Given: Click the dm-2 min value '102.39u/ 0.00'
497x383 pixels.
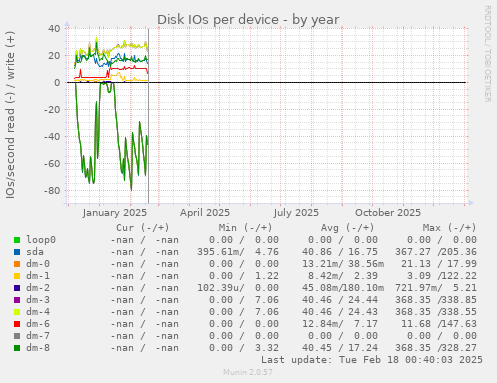Looking at the screenshot, I should coord(238,288).
